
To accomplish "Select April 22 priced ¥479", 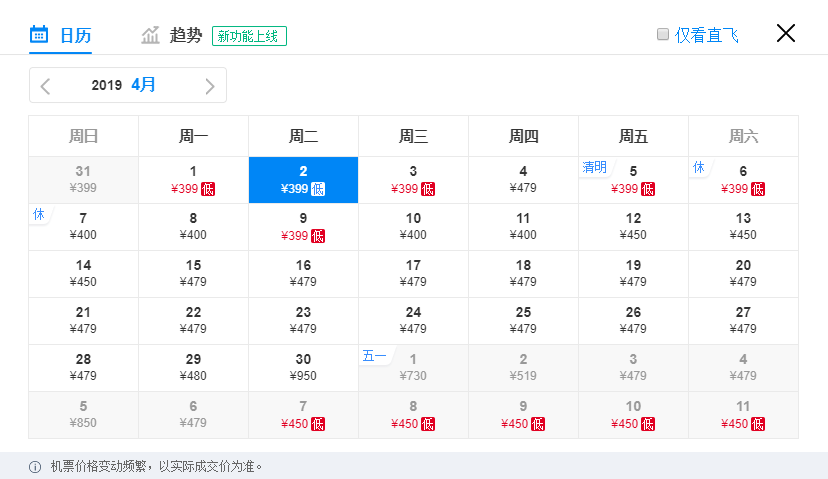I will [x=193, y=321].
